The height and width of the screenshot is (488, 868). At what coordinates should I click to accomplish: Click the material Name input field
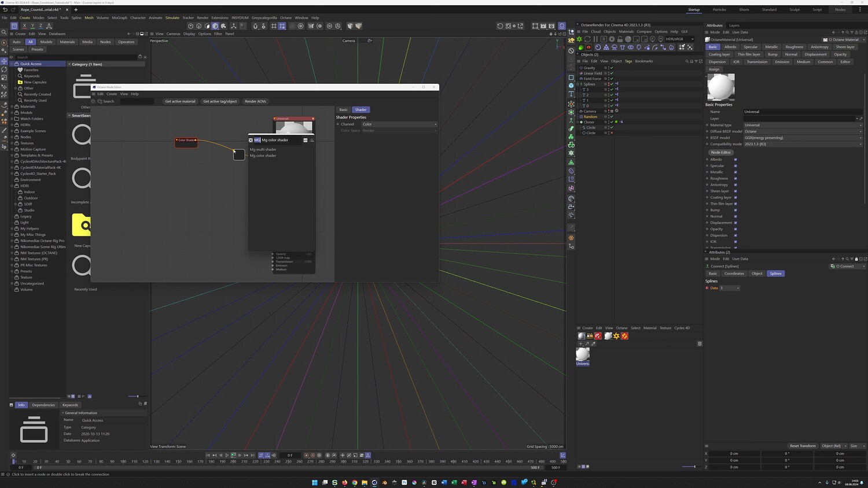[803, 112]
